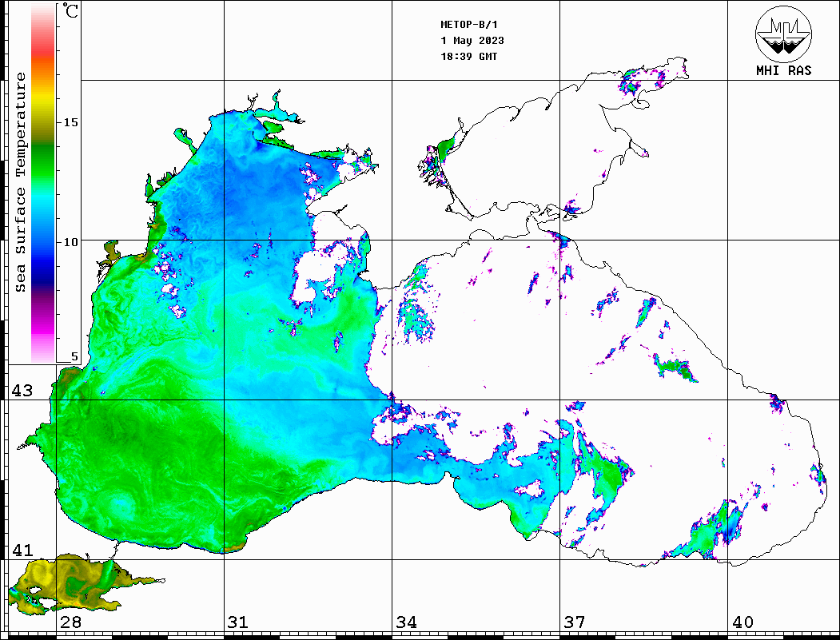This screenshot has width=840, height=640.
Task: Click the °C unit label on legend
Action: 70,10
